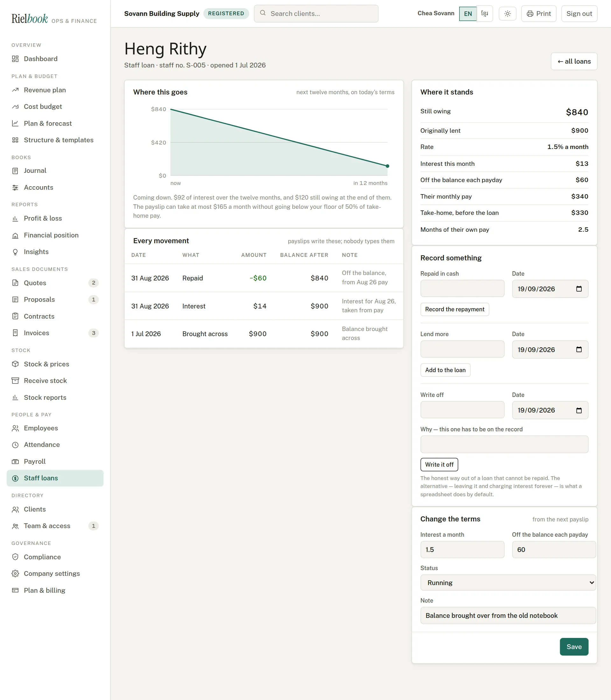Click the Profit & loss chart icon
The height and width of the screenshot is (700, 611).
click(x=15, y=218)
